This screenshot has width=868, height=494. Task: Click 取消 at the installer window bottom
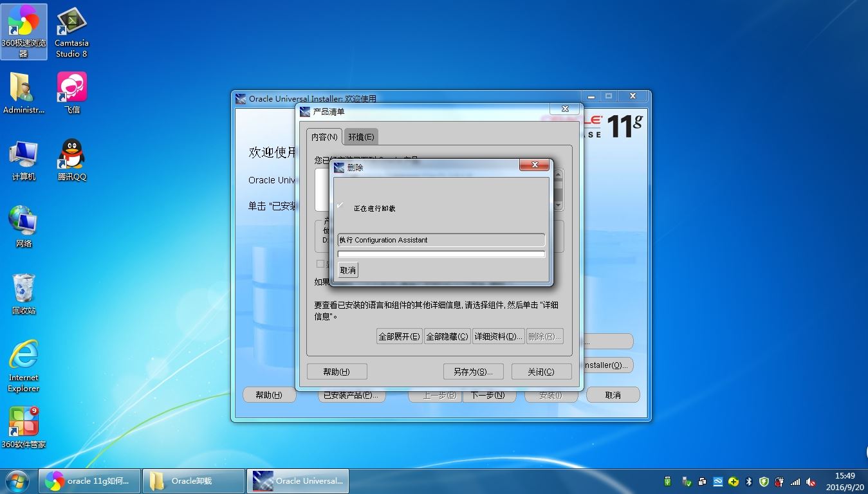point(613,395)
